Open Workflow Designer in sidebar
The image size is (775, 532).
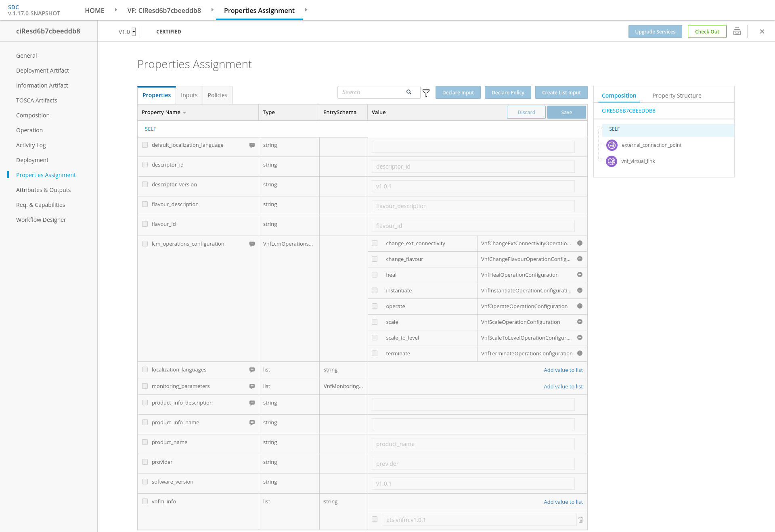pyautogui.click(x=41, y=220)
